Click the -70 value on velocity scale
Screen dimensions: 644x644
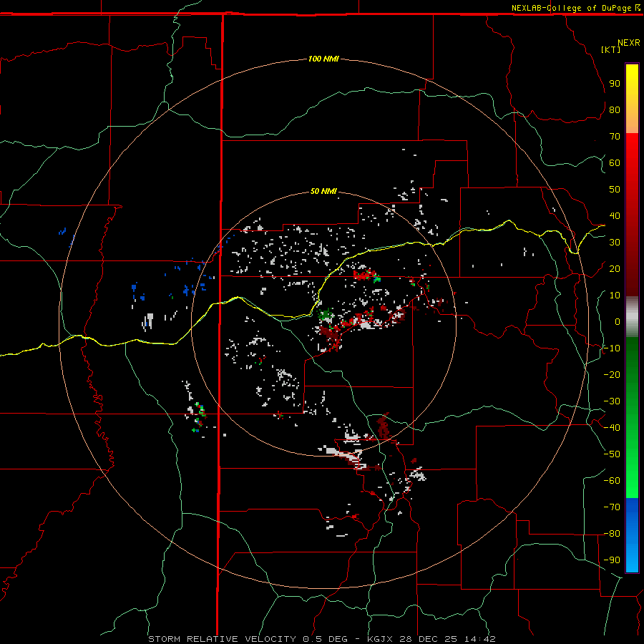[x=612, y=507]
